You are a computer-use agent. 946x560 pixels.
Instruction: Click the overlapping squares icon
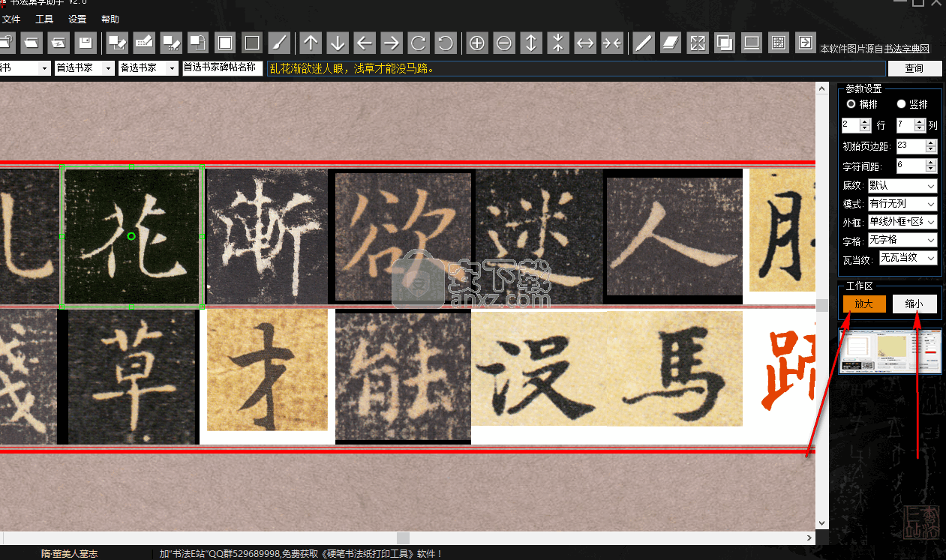point(725,43)
